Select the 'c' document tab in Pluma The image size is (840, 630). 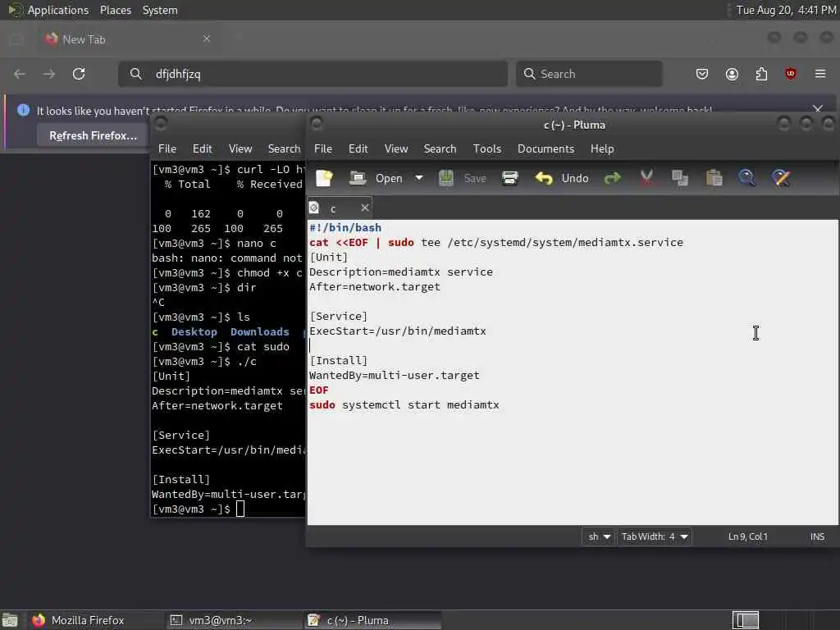point(333,208)
